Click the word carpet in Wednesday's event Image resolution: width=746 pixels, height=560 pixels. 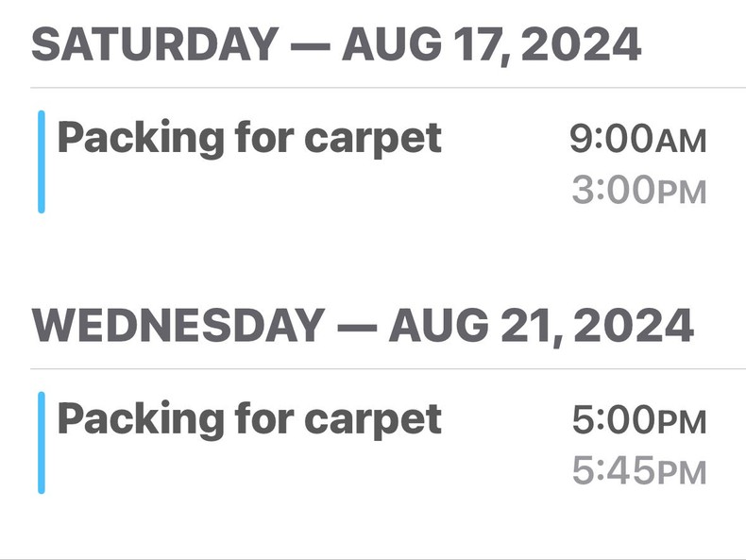click(372, 418)
